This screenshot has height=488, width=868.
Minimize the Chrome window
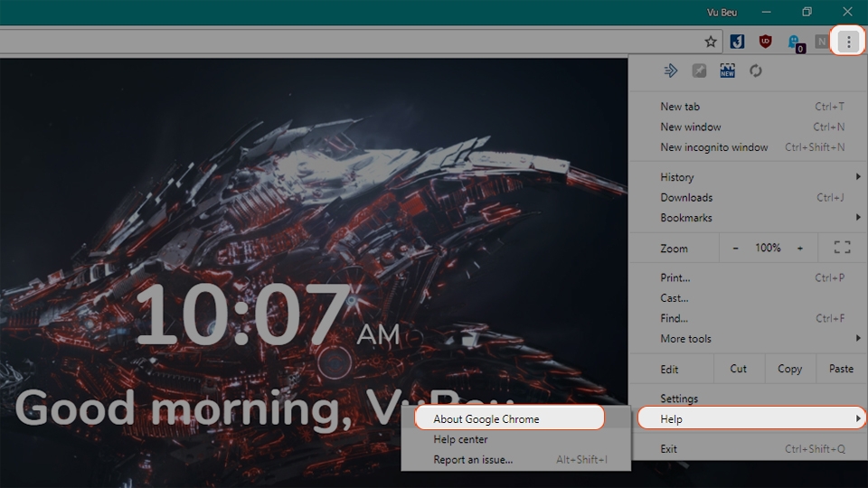point(766,12)
